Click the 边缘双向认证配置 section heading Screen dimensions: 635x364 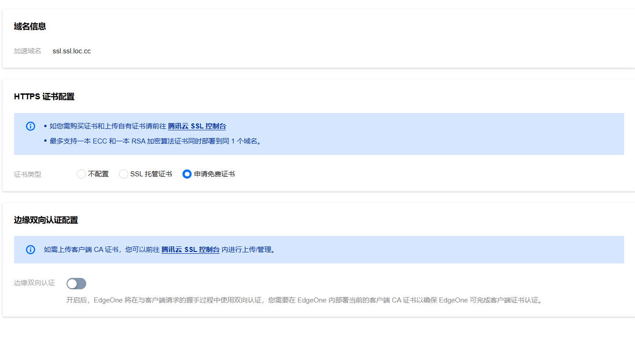(x=46, y=220)
